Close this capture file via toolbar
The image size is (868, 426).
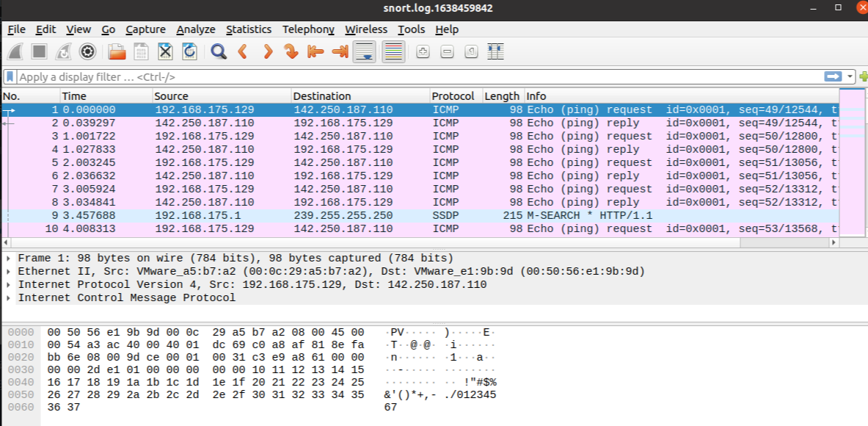click(165, 51)
